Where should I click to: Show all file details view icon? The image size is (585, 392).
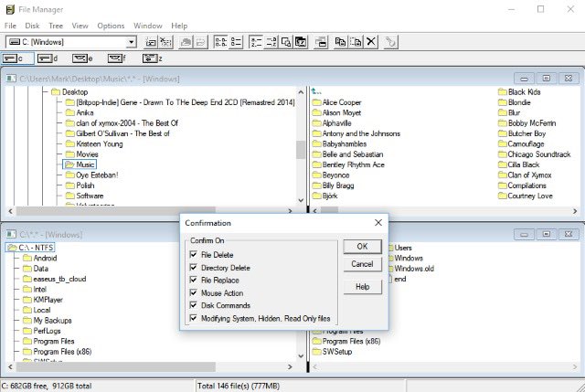click(x=236, y=42)
